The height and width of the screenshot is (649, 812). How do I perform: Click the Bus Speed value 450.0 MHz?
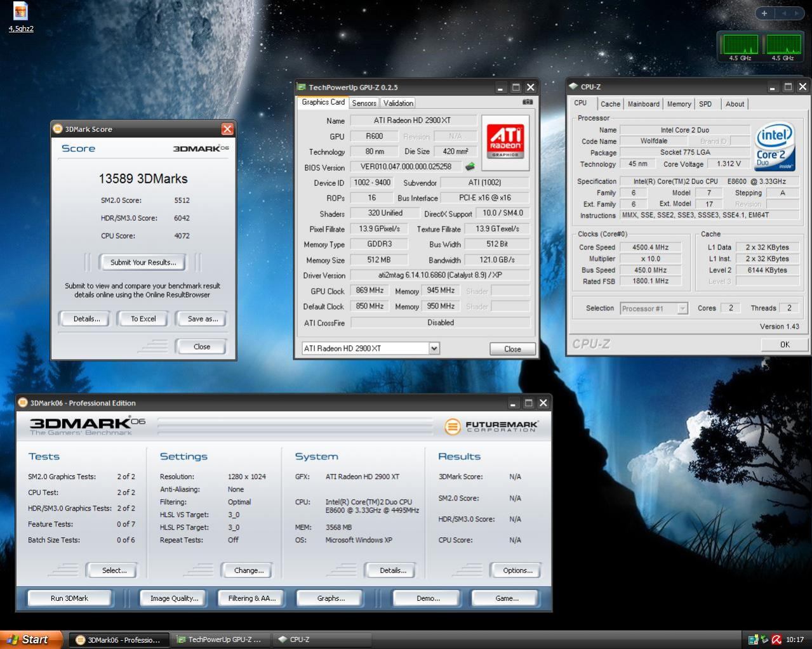coord(650,270)
